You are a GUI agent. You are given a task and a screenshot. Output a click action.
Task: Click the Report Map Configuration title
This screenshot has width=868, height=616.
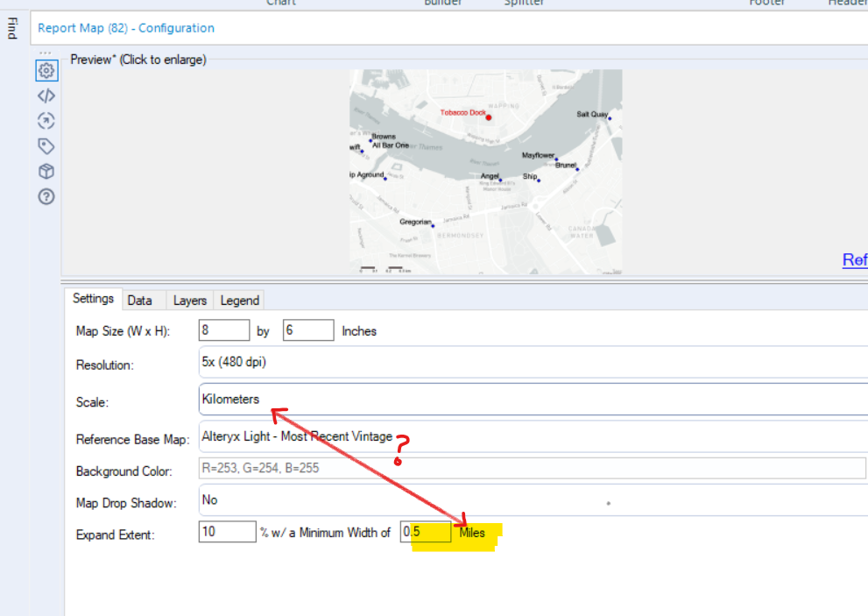tap(125, 28)
